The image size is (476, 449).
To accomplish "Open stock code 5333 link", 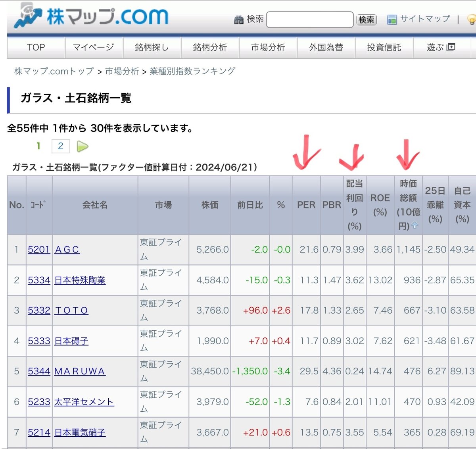I will point(39,341).
